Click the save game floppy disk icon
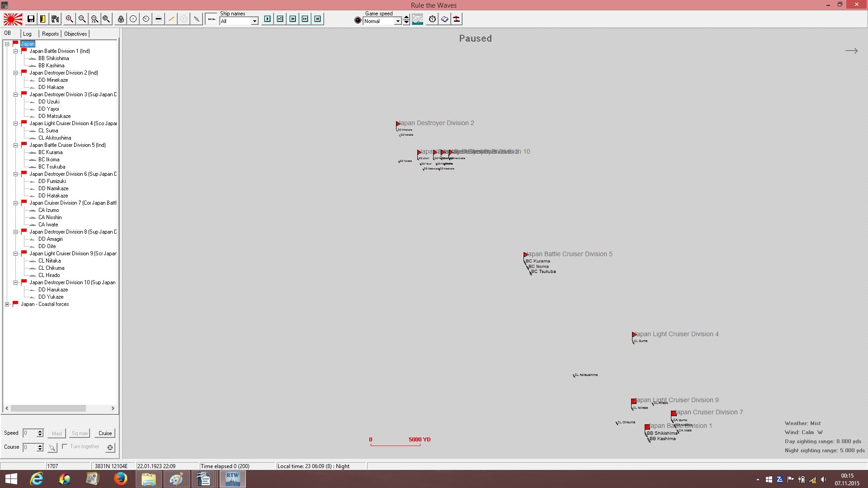This screenshot has height=488, width=868. (31, 19)
